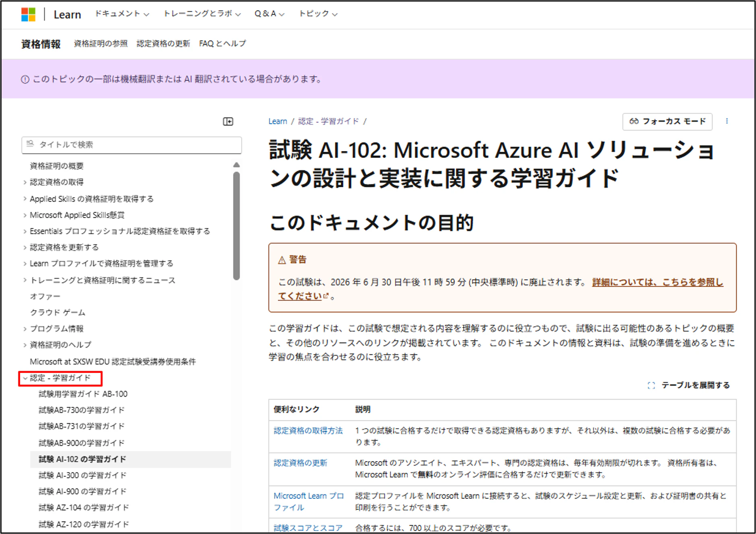Select オファー in sidebar
This screenshot has height=534, width=756.
point(45,296)
